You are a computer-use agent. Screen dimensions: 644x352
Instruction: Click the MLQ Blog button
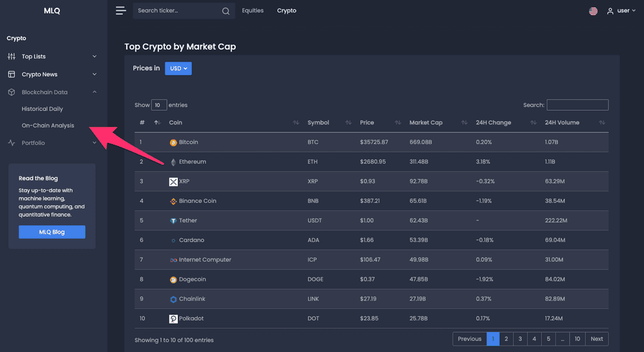(x=52, y=232)
